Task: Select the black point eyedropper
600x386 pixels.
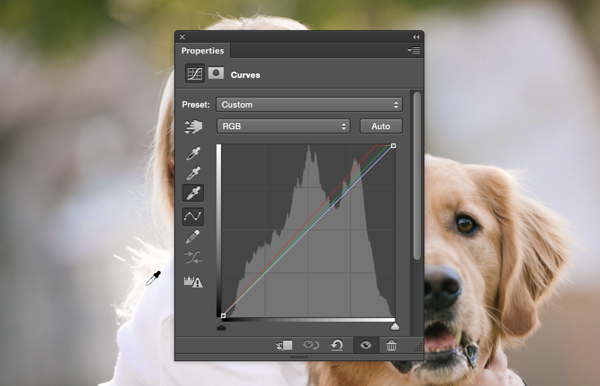Action: pos(193,153)
